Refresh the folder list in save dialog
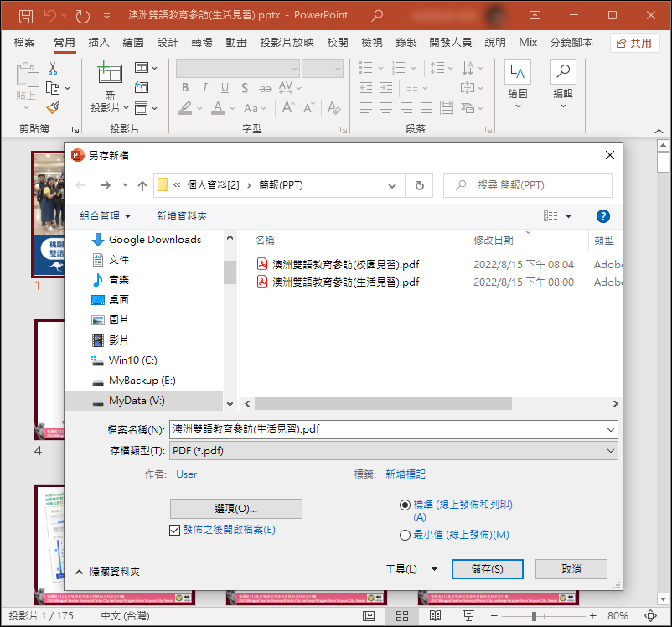This screenshot has width=672, height=627. click(420, 185)
